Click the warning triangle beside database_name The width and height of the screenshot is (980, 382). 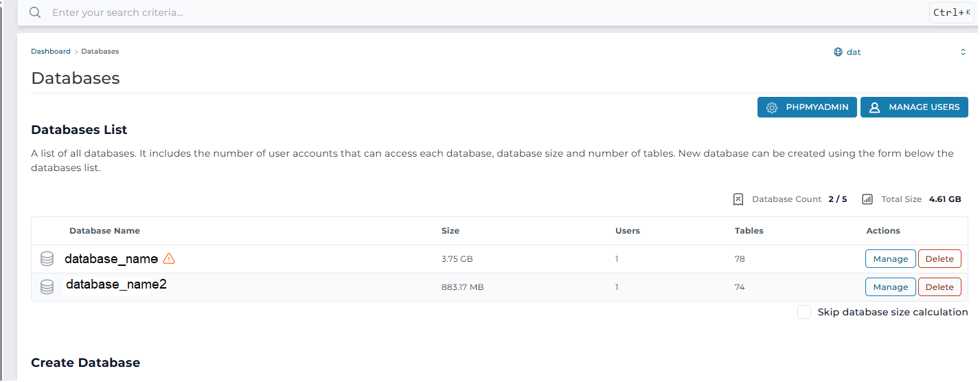(169, 259)
